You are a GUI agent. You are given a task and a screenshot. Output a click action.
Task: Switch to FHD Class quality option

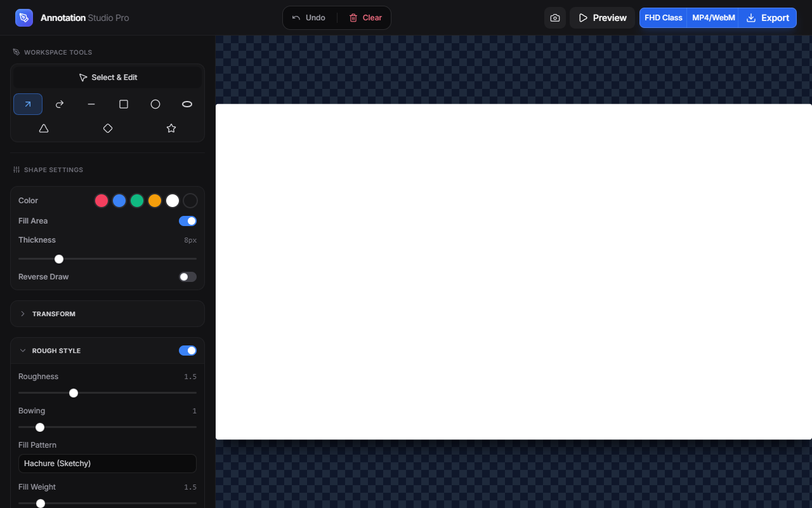664,18
